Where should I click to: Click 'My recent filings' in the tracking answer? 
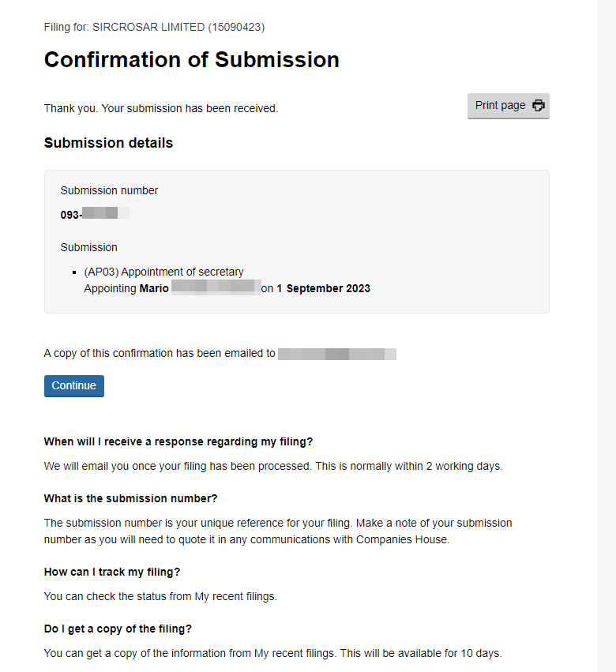pos(235,597)
